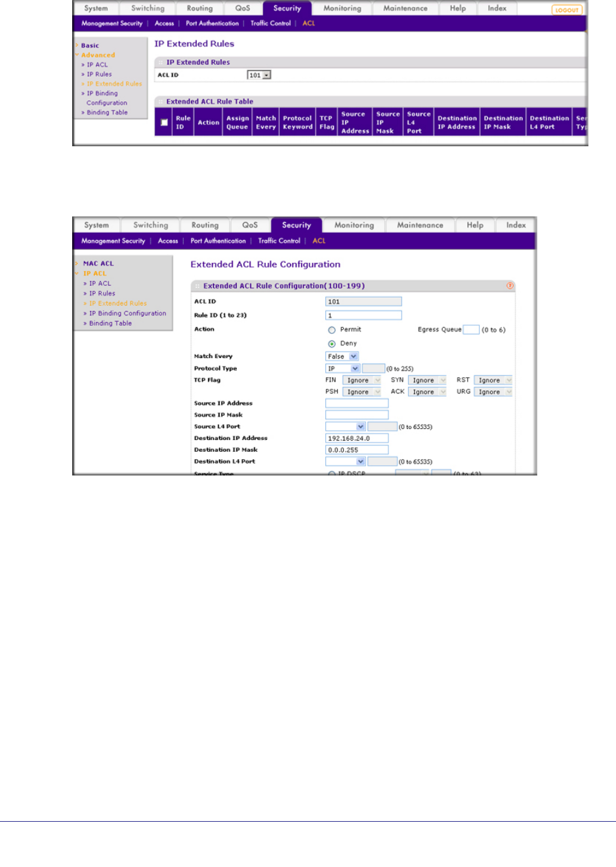This screenshot has height=867, width=616.
Task: Open the System tab in upper screenshot
Action: click(x=96, y=9)
